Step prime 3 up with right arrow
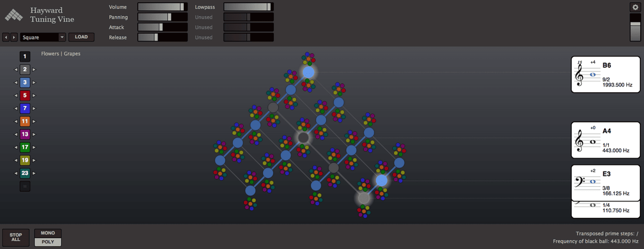 click(x=34, y=83)
